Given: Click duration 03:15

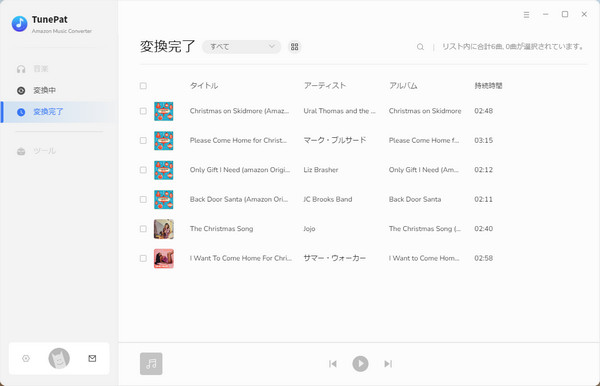Looking at the screenshot, I should [483, 140].
